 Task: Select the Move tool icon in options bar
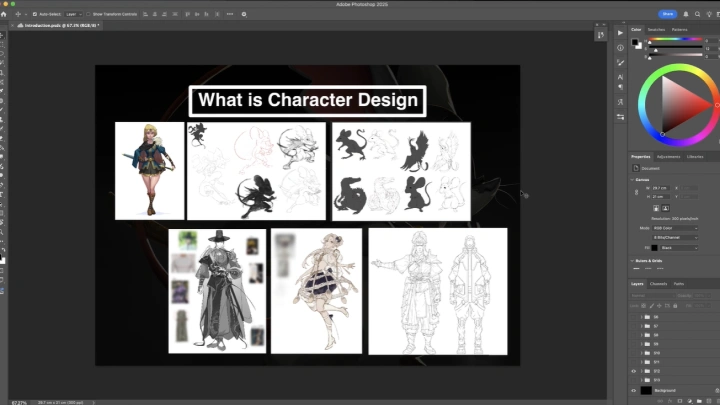click(18, 14)
